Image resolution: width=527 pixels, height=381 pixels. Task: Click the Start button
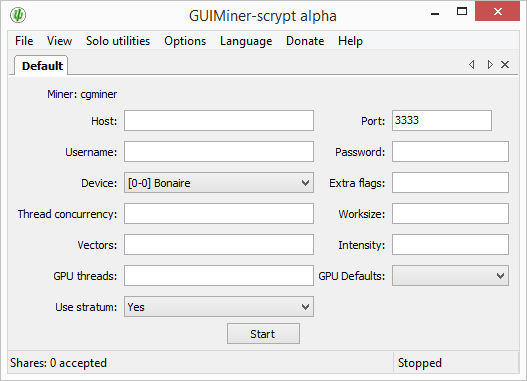(263, 334)
